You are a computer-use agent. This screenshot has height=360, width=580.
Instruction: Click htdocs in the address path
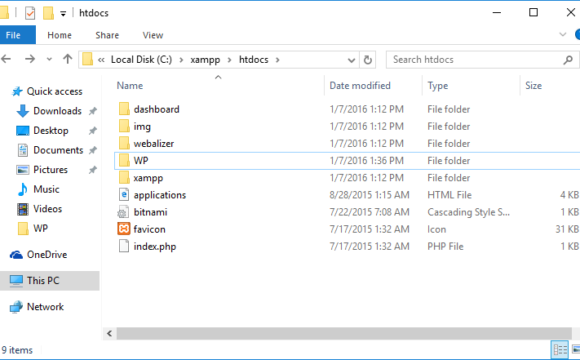(253, 60)
